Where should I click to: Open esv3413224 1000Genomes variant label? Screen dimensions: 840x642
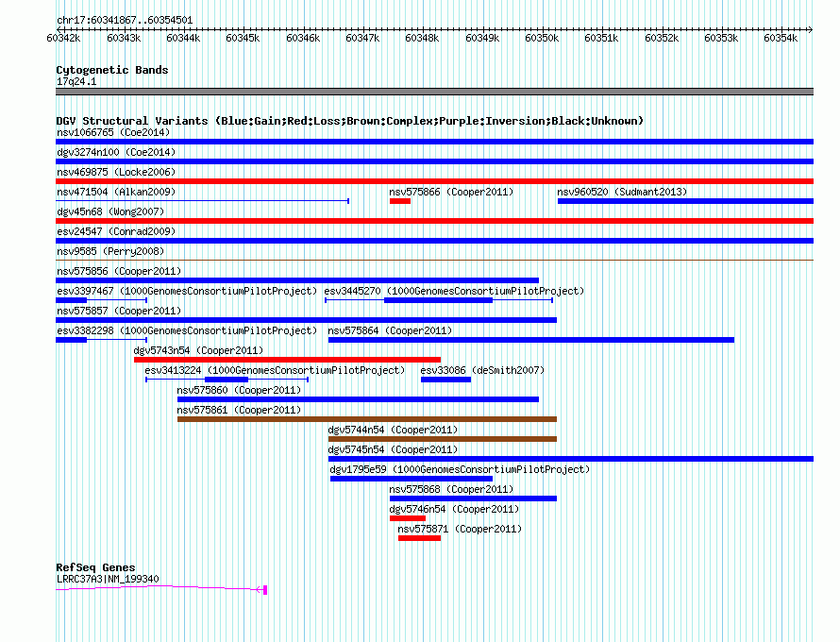pos(275,370)
